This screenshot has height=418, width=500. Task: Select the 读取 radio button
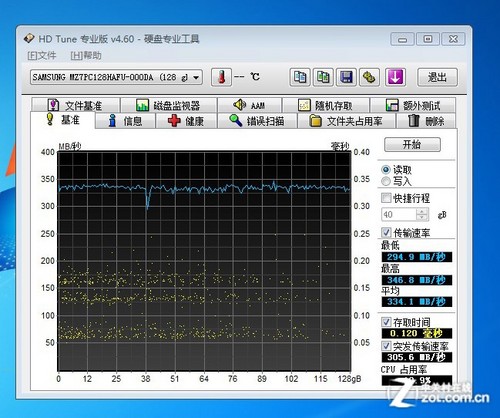(x=386, y=170)
